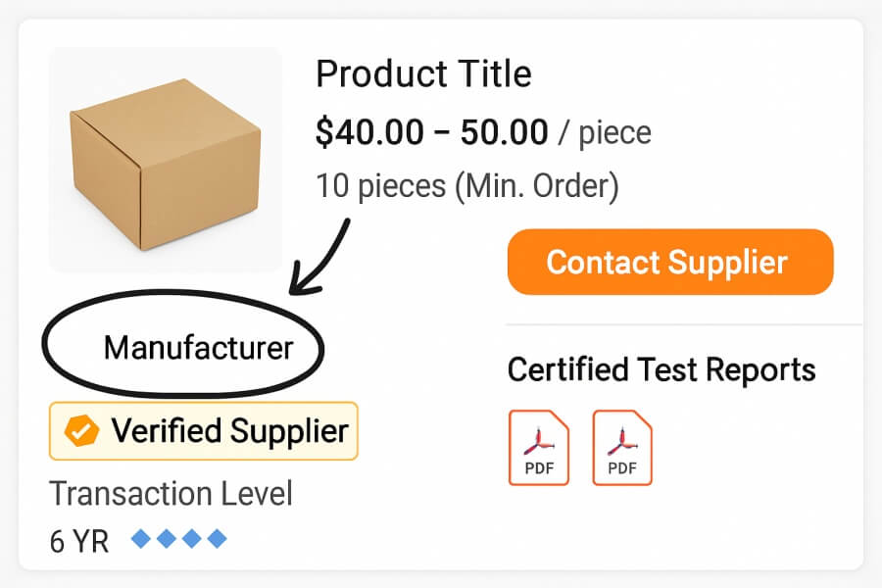Screen dimensions: 882x588
Task: Select the Verified Supplier badge text
Action: point(229,430)
